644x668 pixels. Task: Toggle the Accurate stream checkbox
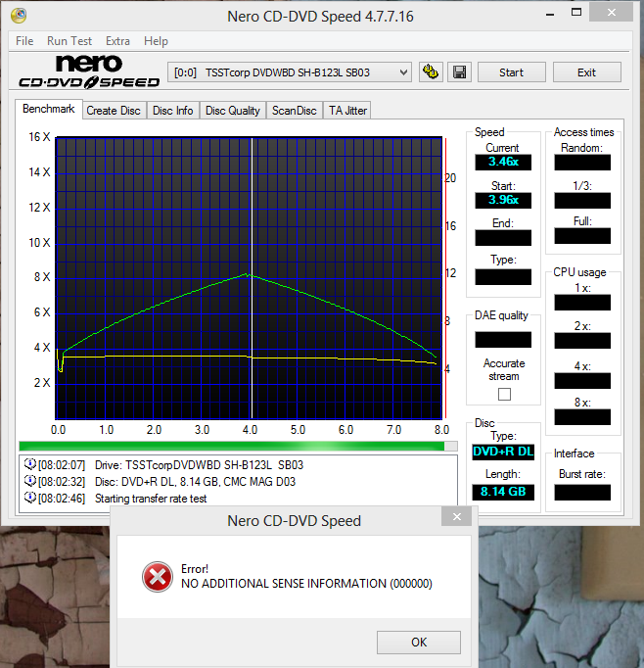(x=504, y=394)
